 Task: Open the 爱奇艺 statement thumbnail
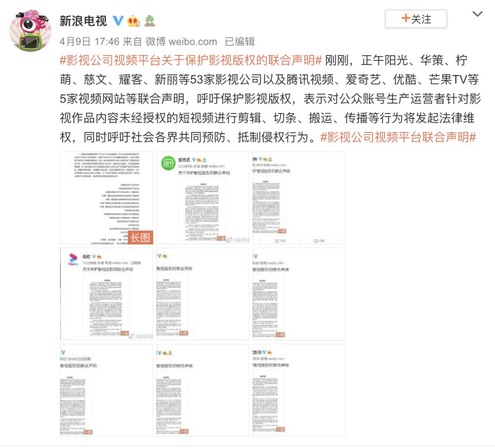(203, 198)
